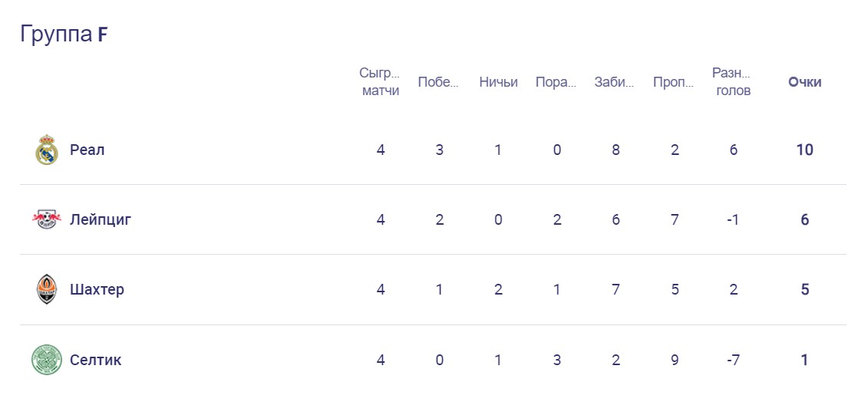Click the Проп... goals conceded header
Image resolution: width=868 pixels, height=415 pixels.
pos(673,82)
